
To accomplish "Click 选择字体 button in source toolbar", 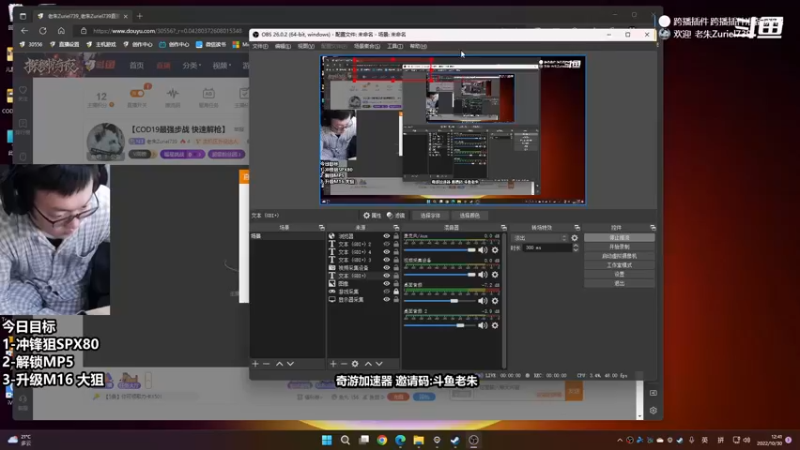I will coord(430,215).
